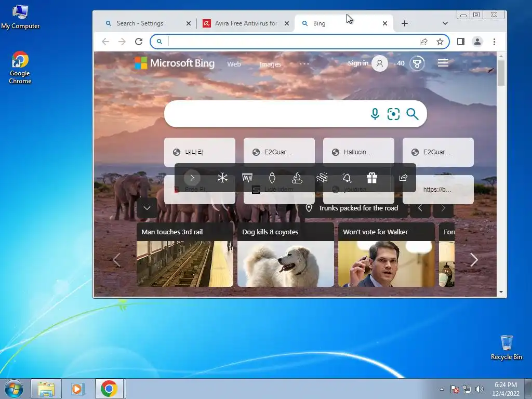Open File Explorer from taskbar
The height and width of the screenshot is (399, 532).
46,389
